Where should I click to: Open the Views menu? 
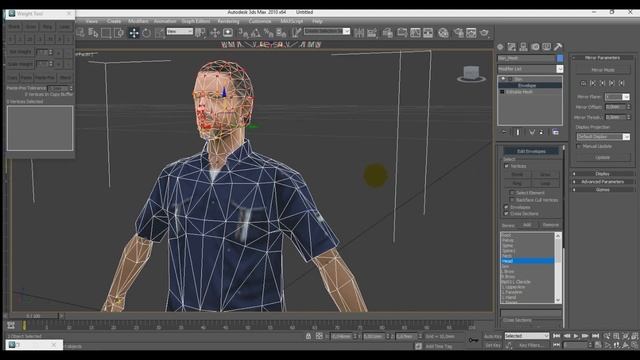pos(91,21)
